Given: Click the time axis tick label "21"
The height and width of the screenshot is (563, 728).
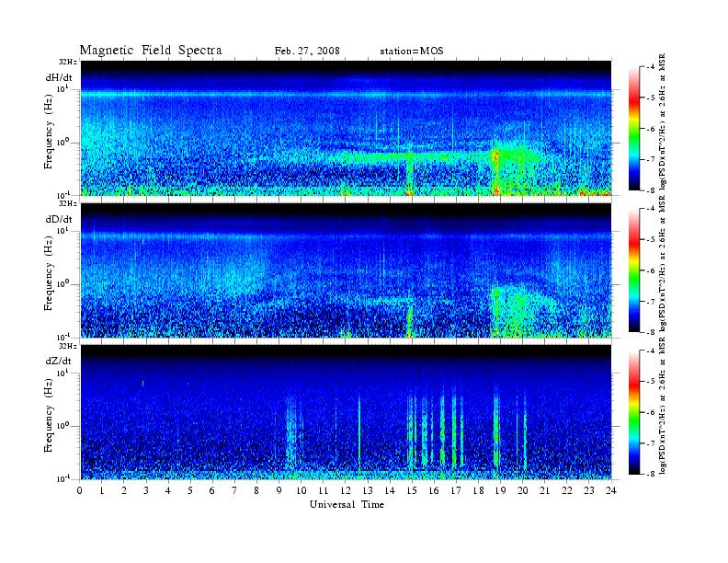Looking at the screenshot, I should click(544, 491).
